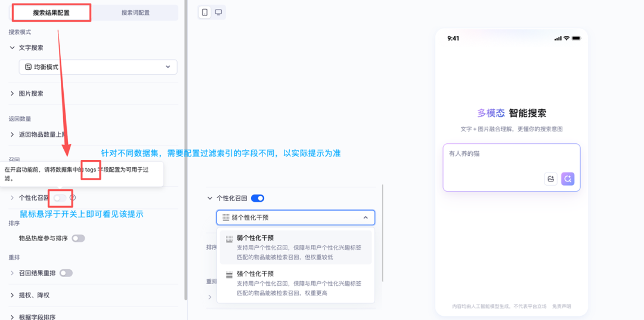Click info icon beside 个性化召回 switch

coord(73,198)
